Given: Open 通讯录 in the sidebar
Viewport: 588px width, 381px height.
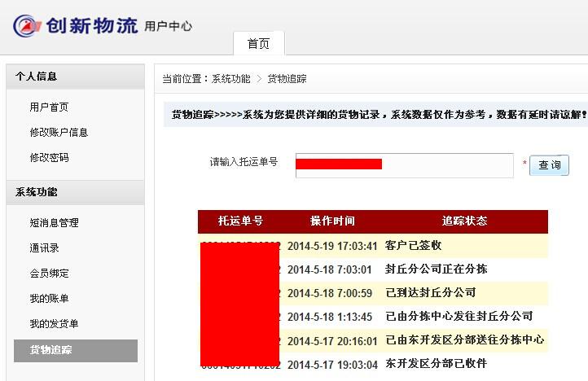Looking at the screenshot, I should [44, 247].
